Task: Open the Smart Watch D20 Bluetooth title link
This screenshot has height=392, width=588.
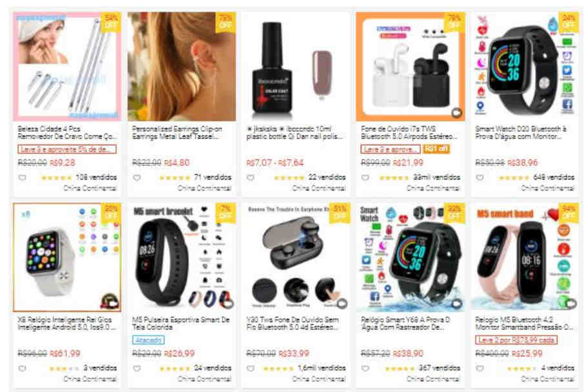Action: (x=522, y=132)
